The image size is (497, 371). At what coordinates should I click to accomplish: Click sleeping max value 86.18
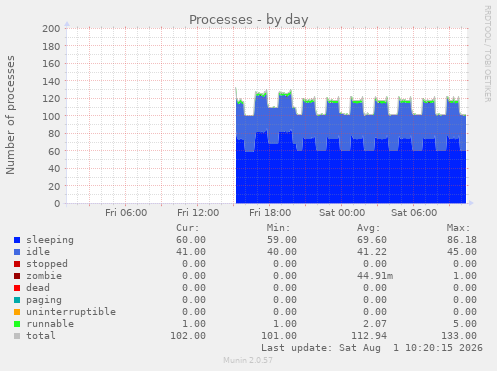(462, 240)
